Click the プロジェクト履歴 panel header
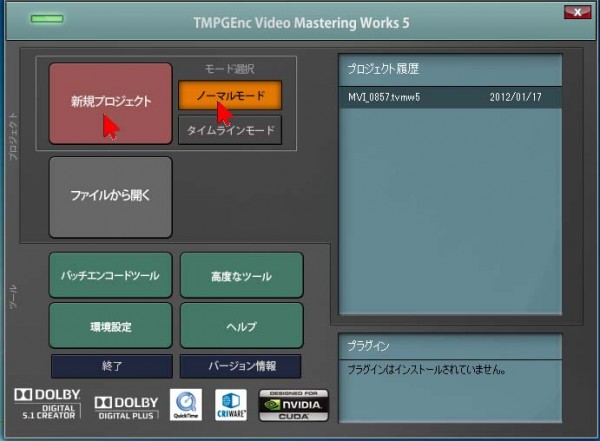This screenshot has width=600, height=441. [450, 69]
